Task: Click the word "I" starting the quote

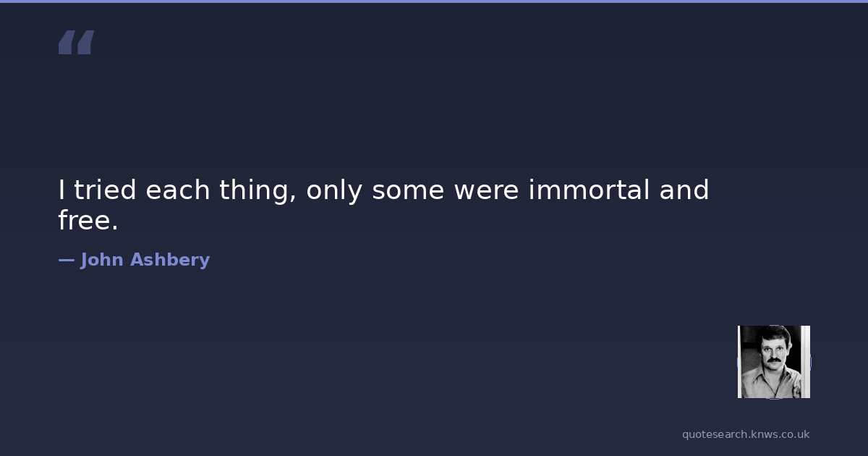Action: click(x=62, y=190)
